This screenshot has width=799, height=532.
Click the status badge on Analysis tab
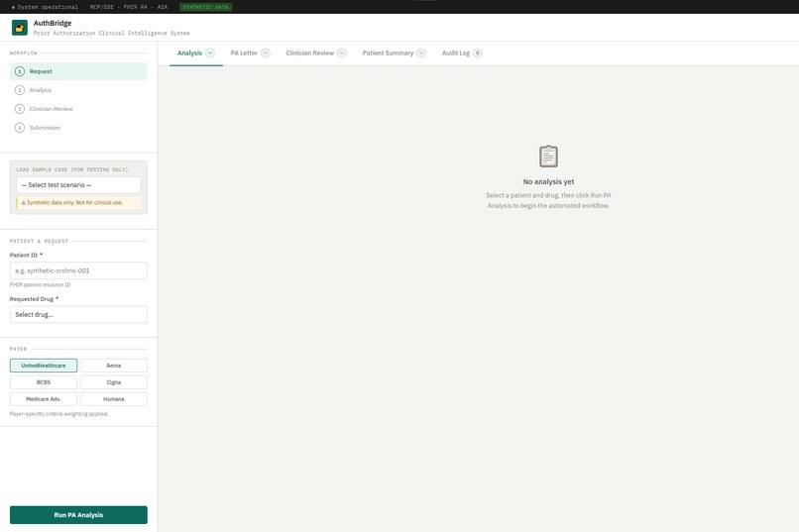coord(210,53)
